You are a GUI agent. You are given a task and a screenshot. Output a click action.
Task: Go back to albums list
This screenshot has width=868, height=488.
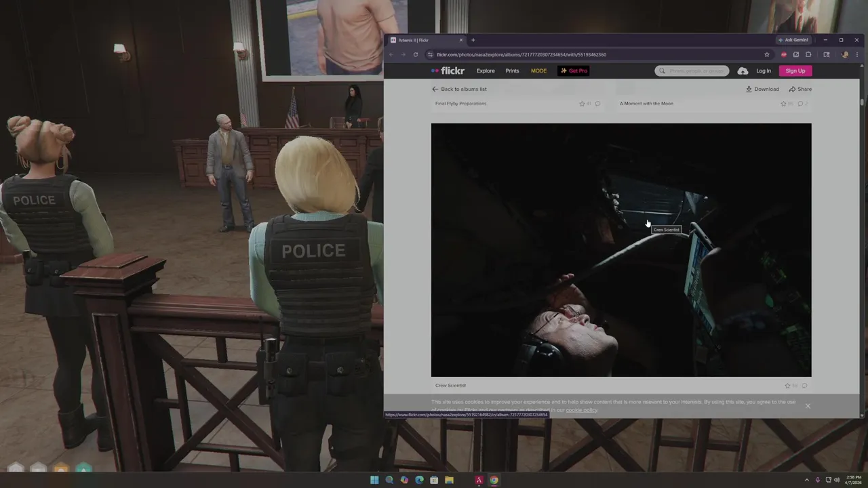click(459, 89)
